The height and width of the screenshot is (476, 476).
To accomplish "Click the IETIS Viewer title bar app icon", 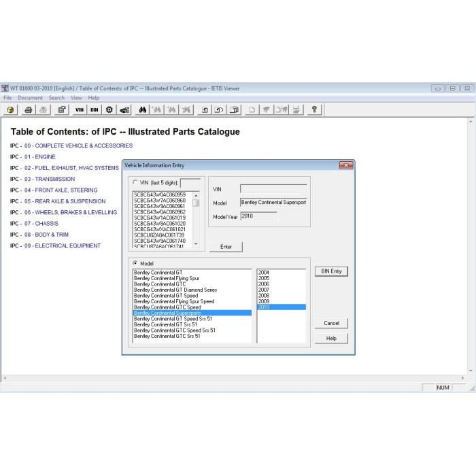I will [5, 88].
